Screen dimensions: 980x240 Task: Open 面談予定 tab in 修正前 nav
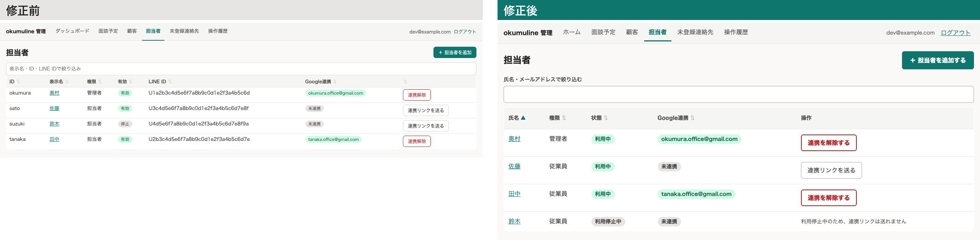coord(108,31)
